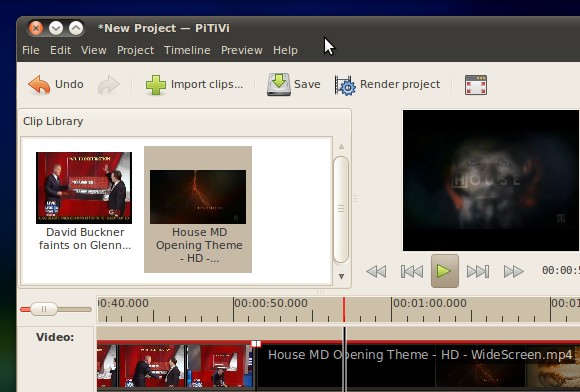This screenshot has height=392, width=580.
Task: Select House MD clip in video track
Action: click(418, 365)
